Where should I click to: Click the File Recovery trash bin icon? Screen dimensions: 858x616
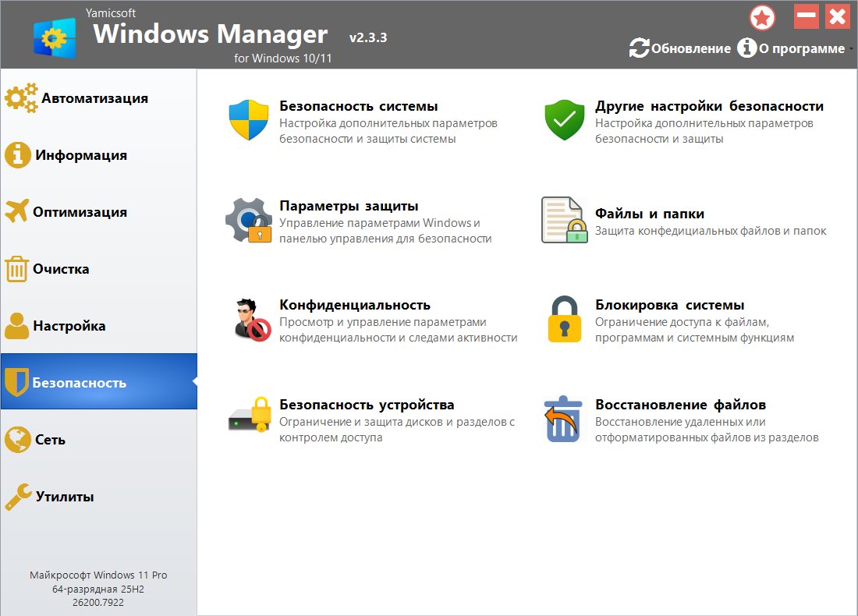click(x=562, y=419)
